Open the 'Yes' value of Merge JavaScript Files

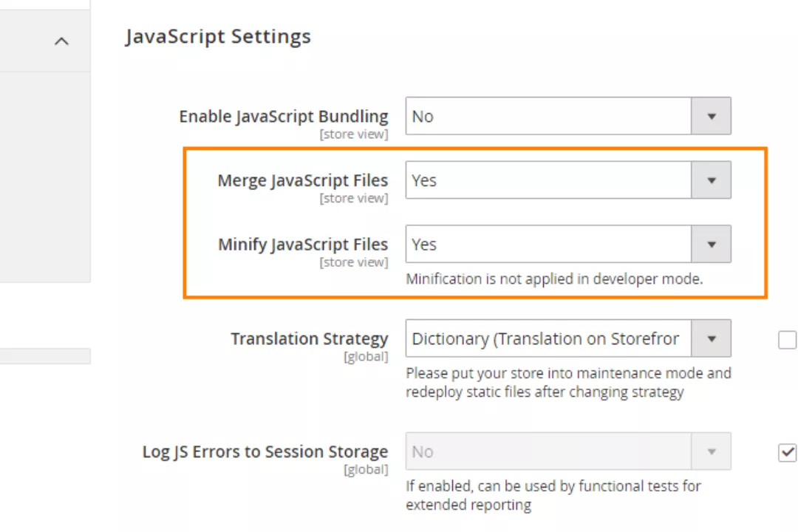548,180
